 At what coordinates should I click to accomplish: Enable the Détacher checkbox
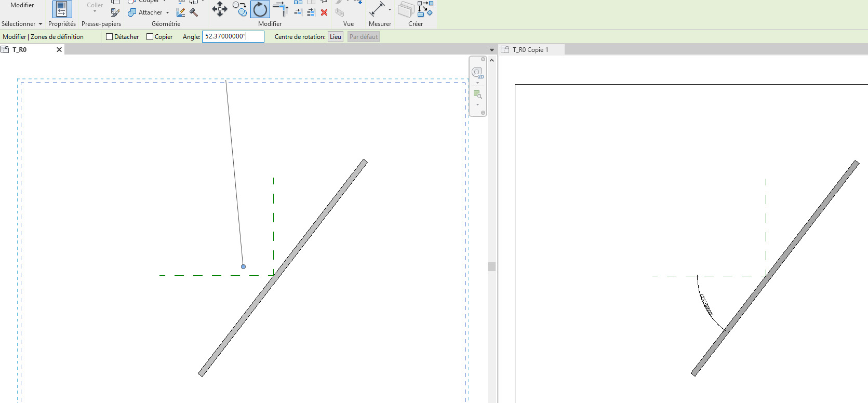[110, 37]
